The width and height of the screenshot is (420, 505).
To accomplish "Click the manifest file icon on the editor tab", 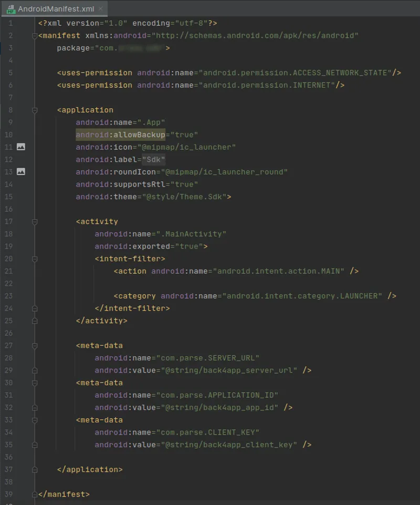I will [12, 8].
